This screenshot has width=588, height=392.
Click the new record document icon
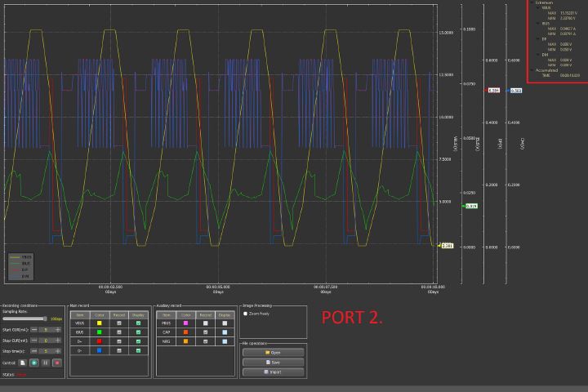tap(23, 362)
